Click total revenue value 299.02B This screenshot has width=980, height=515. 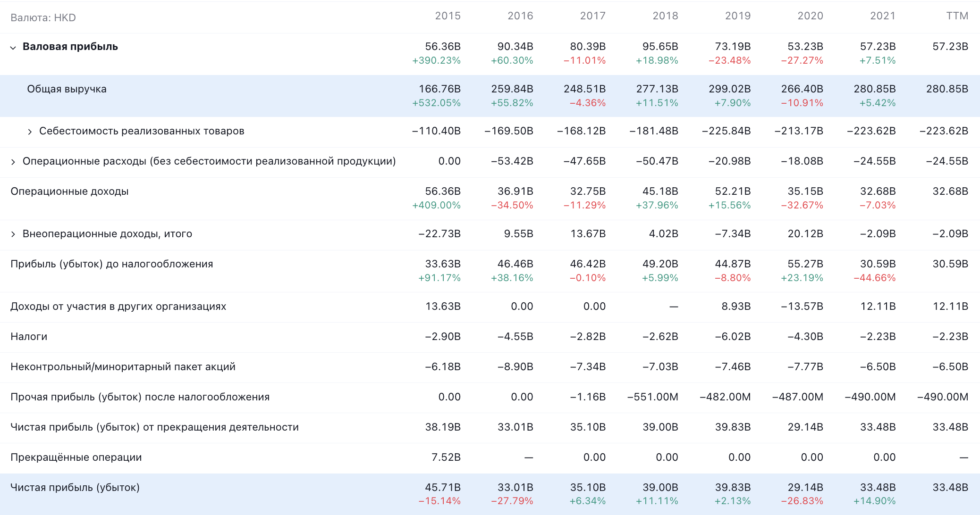pos(729,89)
